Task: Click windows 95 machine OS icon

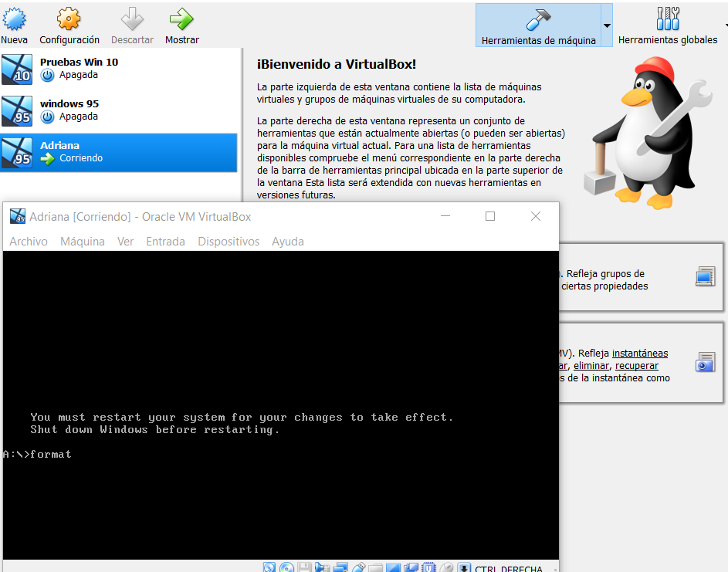Action: click(17, 111)
